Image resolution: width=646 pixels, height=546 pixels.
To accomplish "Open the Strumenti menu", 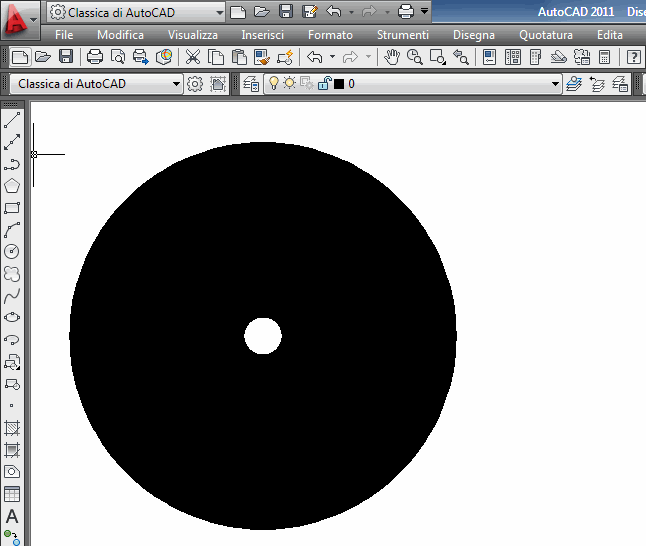I will click(403, 35).
